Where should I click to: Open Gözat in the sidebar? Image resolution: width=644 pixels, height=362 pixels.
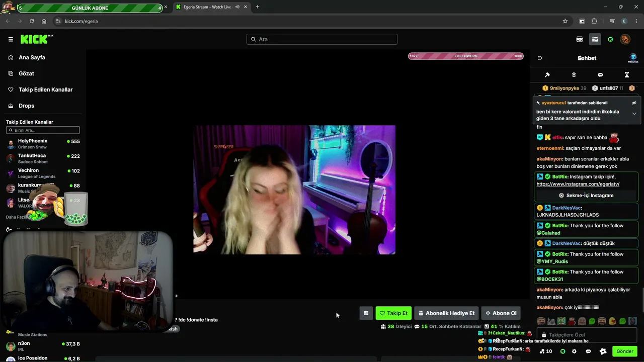click(26, 73)
